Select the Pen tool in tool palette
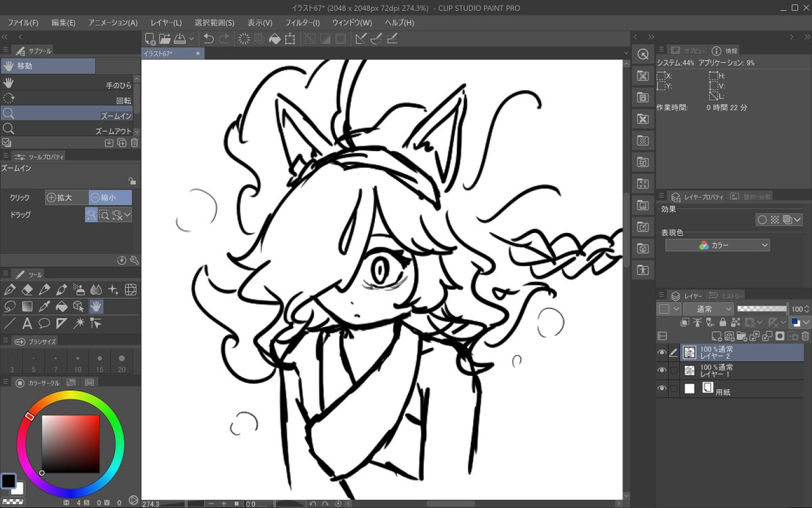This screenshot has width=812, height=508. click(9, 290)
